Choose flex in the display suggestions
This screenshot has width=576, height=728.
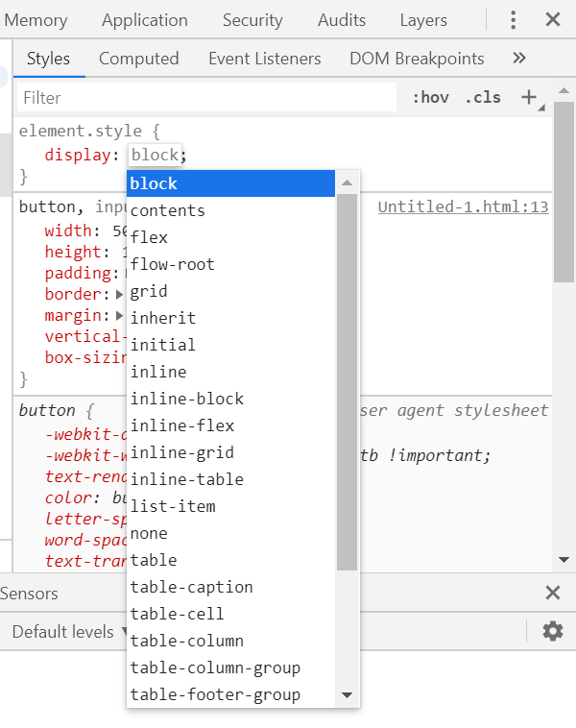tap(148, 237)
